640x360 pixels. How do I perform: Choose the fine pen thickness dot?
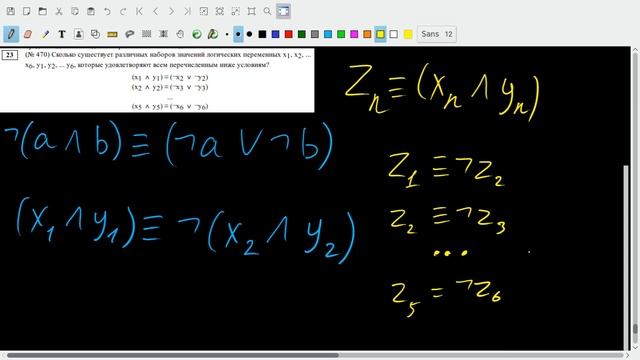click(227, 34)
